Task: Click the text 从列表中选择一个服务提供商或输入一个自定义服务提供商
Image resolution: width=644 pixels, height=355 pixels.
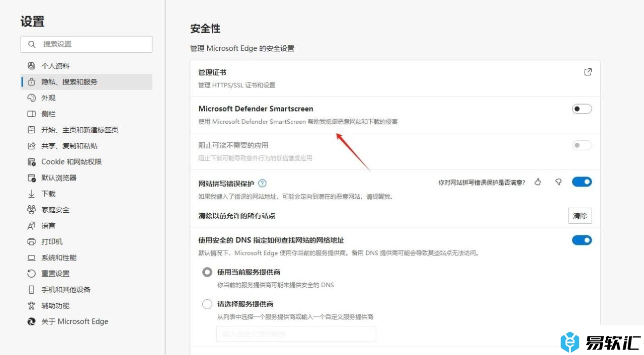Action: [x=295, y=317]
